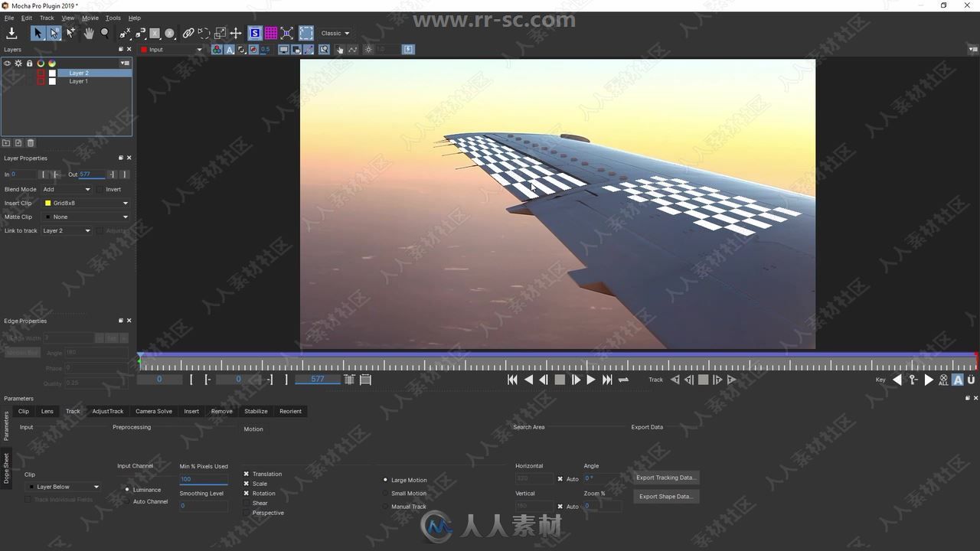Enable the Perspective motion checkbox
The image size is (980, 551).
pos(247,513)
